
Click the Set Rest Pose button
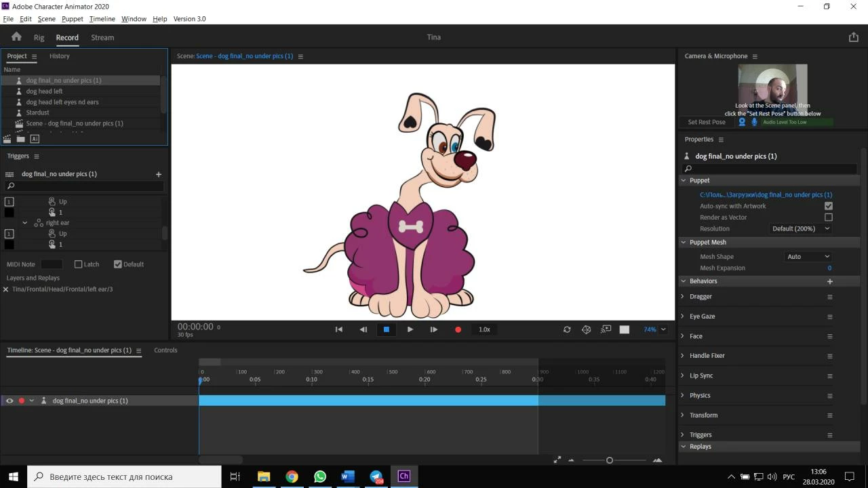pos(707,122)
